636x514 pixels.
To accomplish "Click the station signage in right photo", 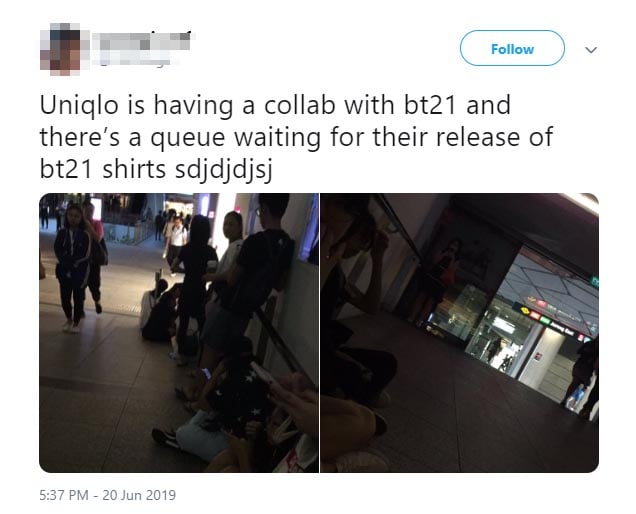I will click(x=556, y=320).
